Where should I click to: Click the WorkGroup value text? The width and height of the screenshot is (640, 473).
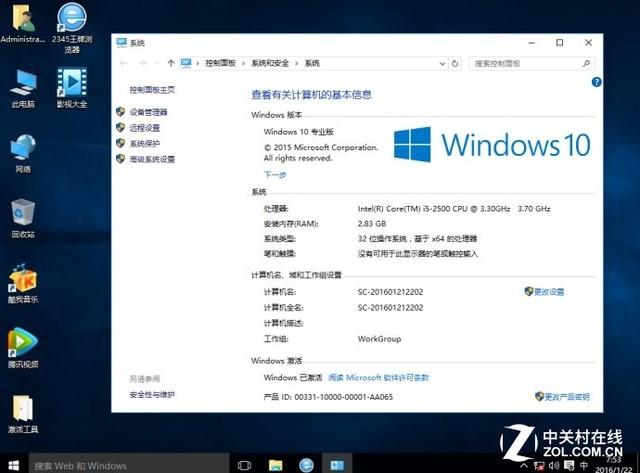(379, 339)
